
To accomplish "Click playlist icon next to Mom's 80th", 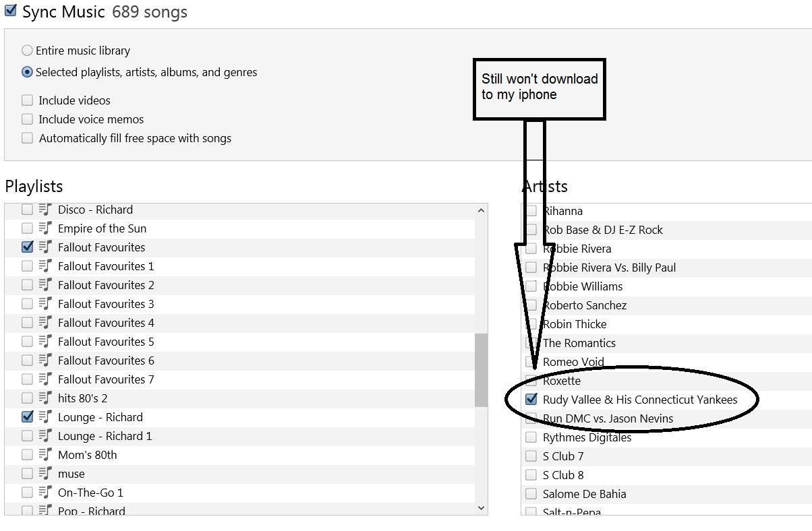I will tap(45, 455).
